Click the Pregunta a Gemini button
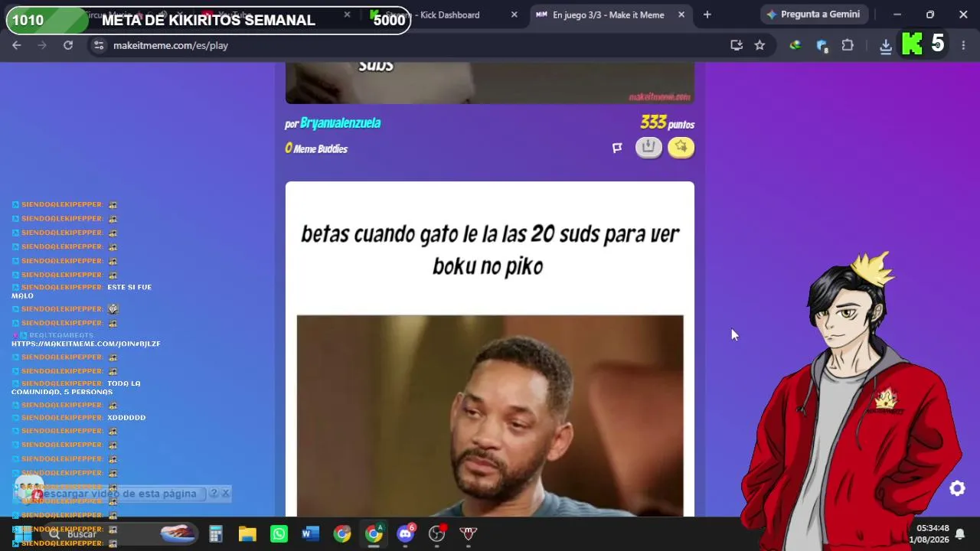 point(813,15)
